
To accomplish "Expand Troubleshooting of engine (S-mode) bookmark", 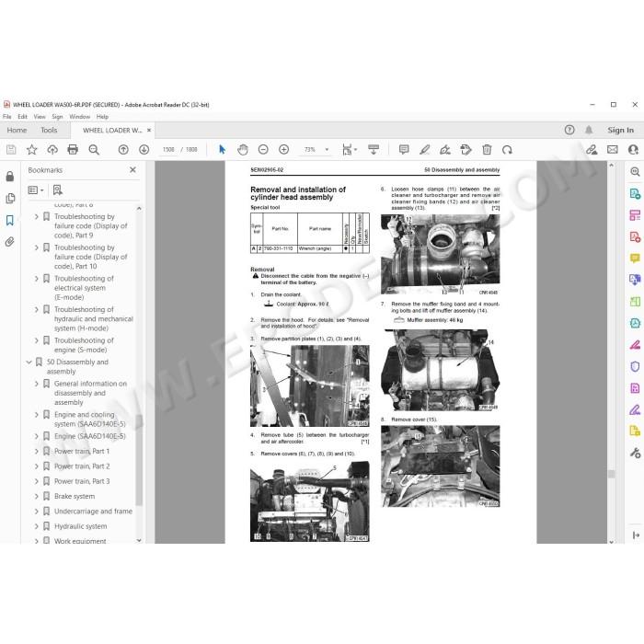I will 37,340.
